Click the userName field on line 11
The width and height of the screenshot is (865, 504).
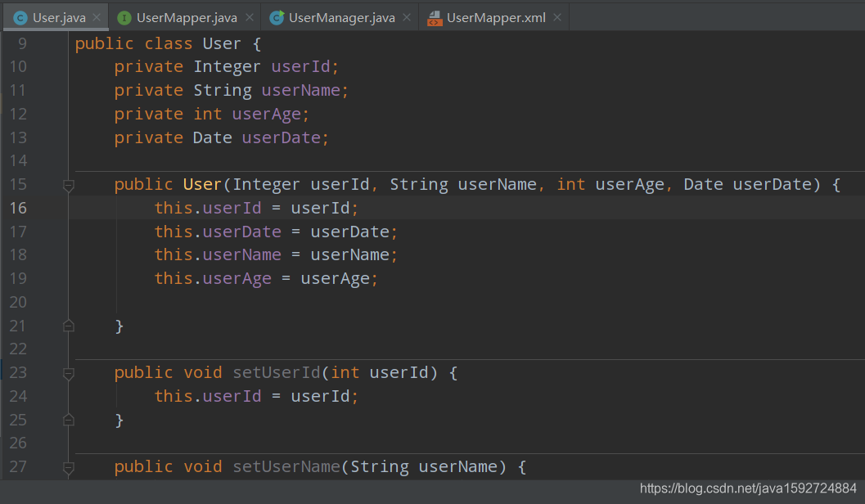pyautogui.click(x=301, y=91)
